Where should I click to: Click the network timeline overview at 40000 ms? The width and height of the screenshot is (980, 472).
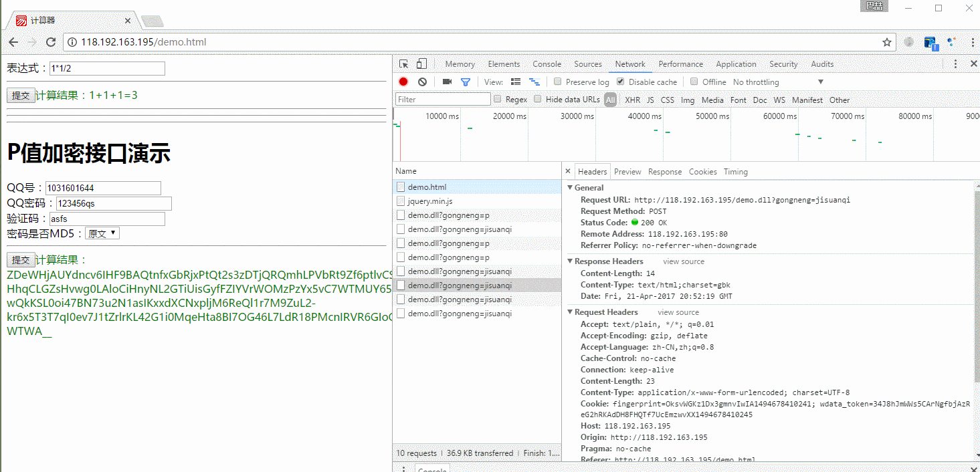point(645,116)
